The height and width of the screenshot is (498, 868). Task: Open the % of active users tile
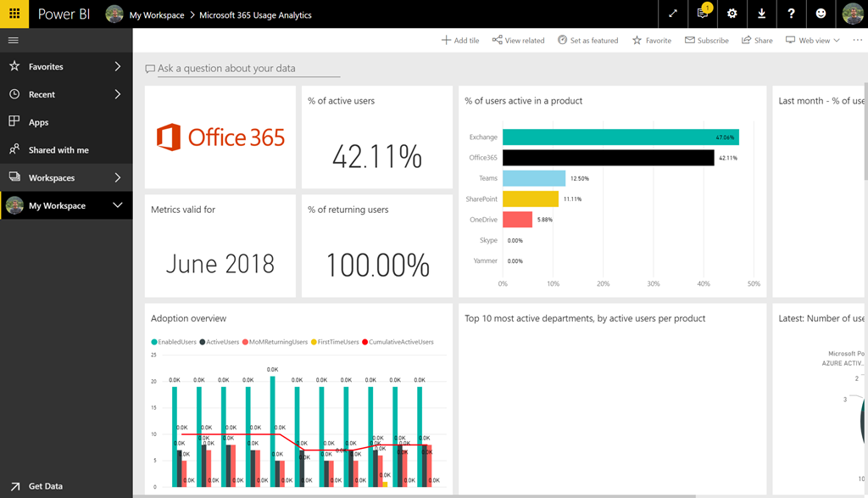point(377,137)
